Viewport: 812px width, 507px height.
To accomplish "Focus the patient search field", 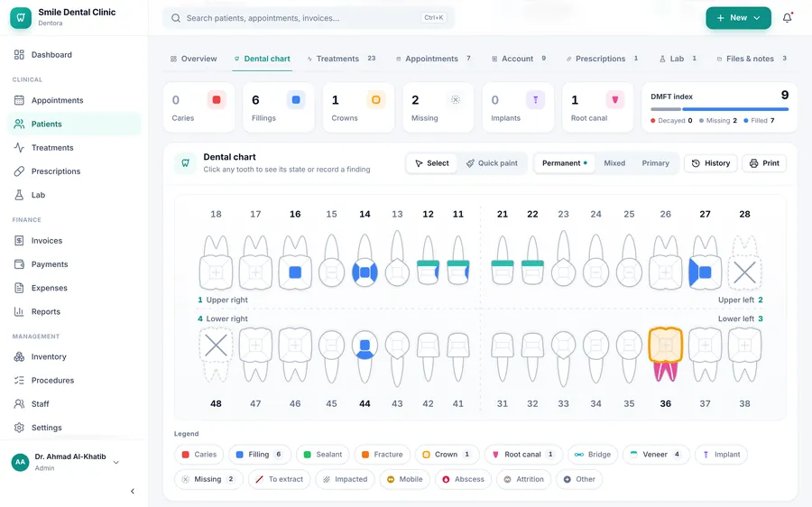I will pyautogui.click(x=309, y=18).
